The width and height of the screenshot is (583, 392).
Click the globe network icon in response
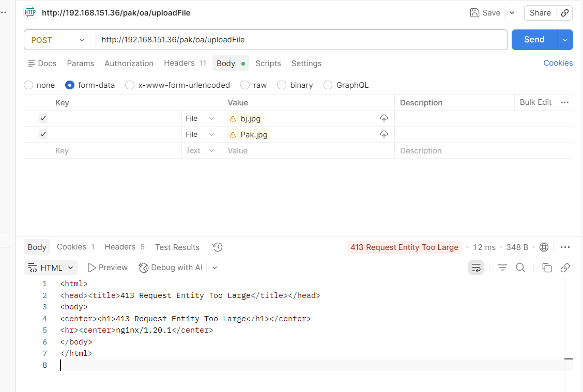544,247
